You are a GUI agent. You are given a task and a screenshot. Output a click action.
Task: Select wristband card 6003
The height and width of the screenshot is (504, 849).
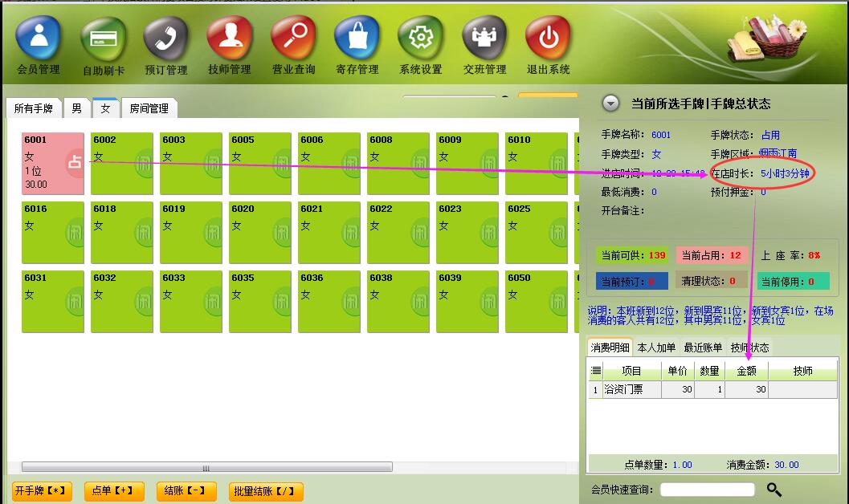[x=190, y=163]
